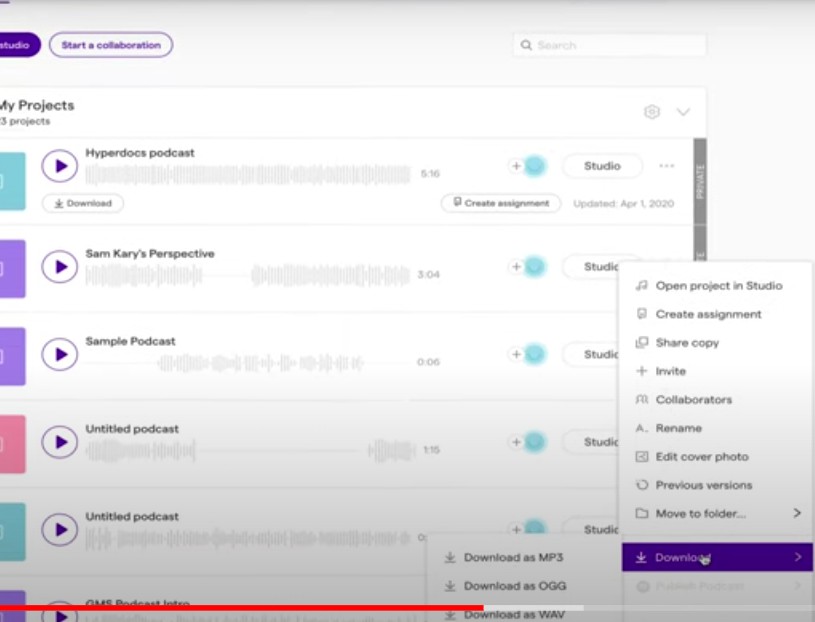
Task: Choose Download as MP3 option
Action: [x=512, y=557]
